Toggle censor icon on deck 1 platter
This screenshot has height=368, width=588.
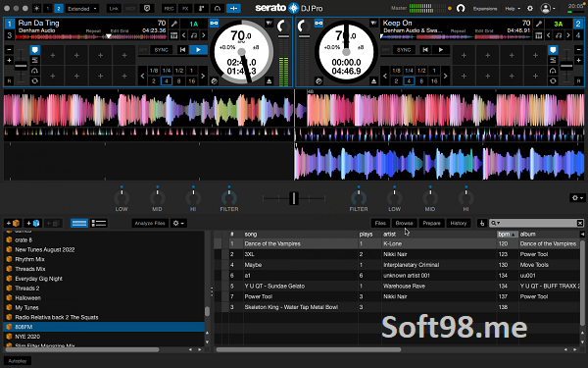tap(214, 80)
